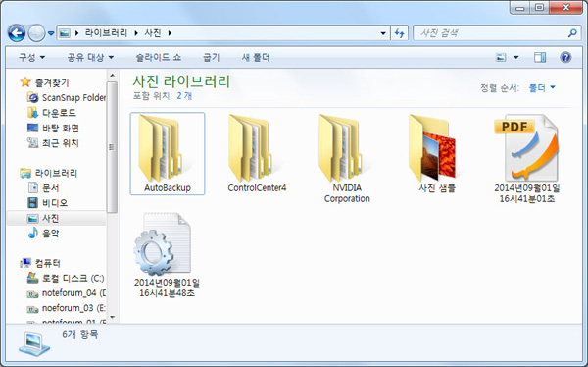The image size is (588, 367).
Task: Open the 즐겨찾기 favorites group
Action: click(44, 82)
